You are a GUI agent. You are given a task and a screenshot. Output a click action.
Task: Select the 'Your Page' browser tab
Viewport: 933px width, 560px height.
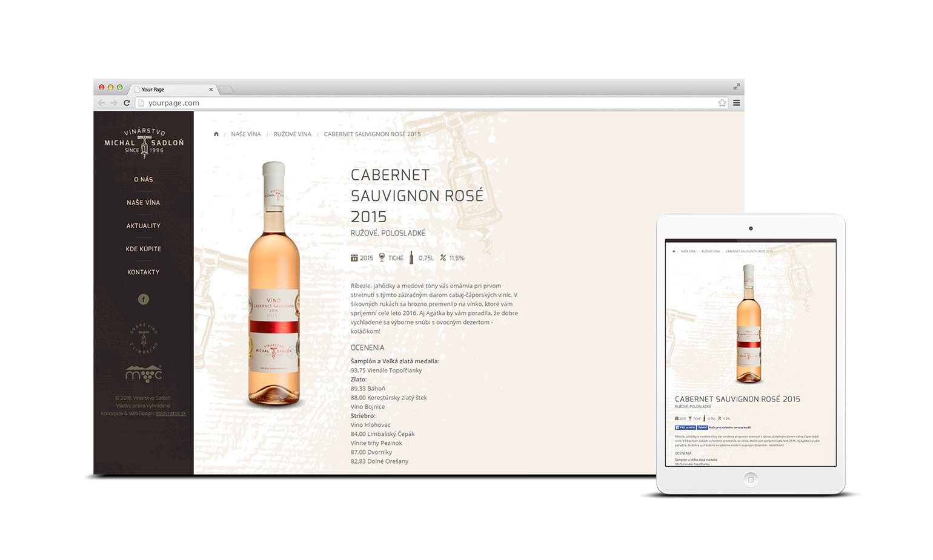173,89
